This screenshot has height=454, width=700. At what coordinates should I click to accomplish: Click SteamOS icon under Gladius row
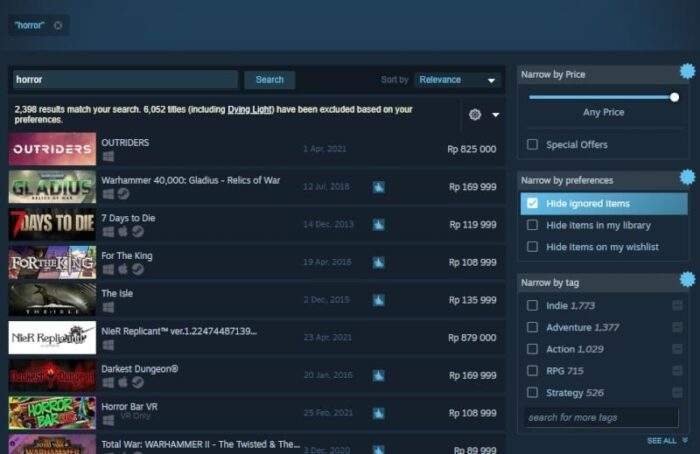point(123,194)
